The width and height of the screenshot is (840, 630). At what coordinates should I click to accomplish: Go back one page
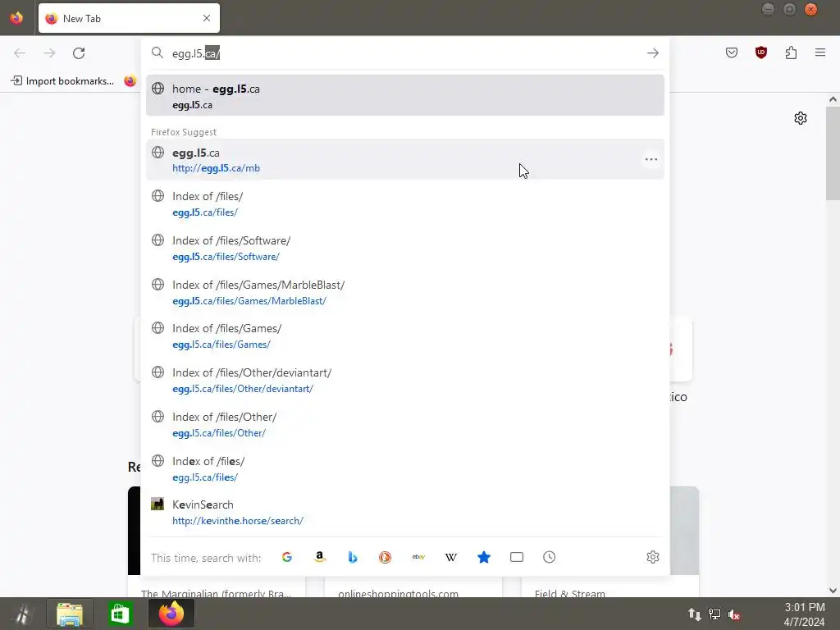20,53
